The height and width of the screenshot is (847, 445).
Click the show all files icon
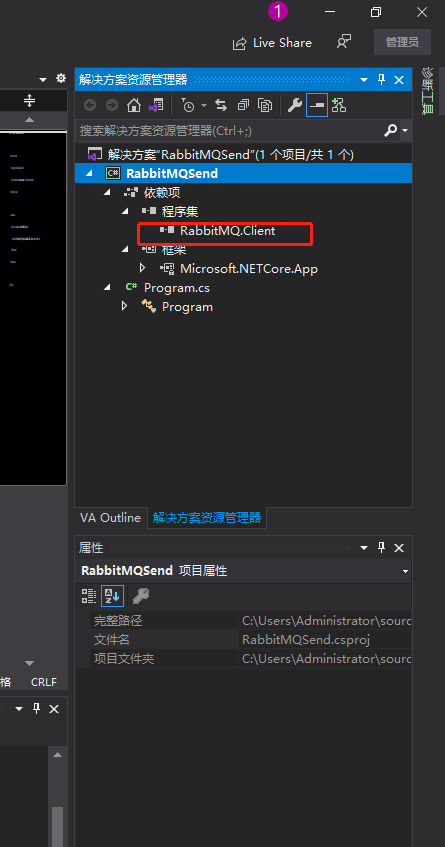pos(265,105)
